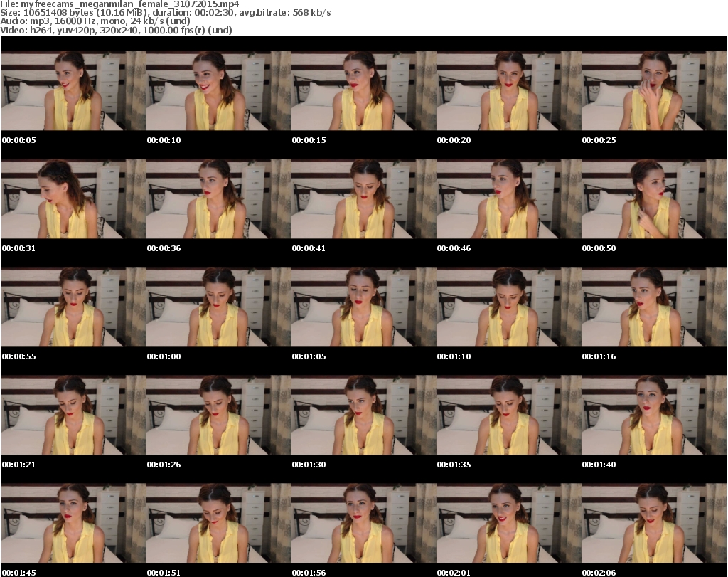Click the '00:02:01' time marker text
This screenshot has width=728, height=577.
454,573
